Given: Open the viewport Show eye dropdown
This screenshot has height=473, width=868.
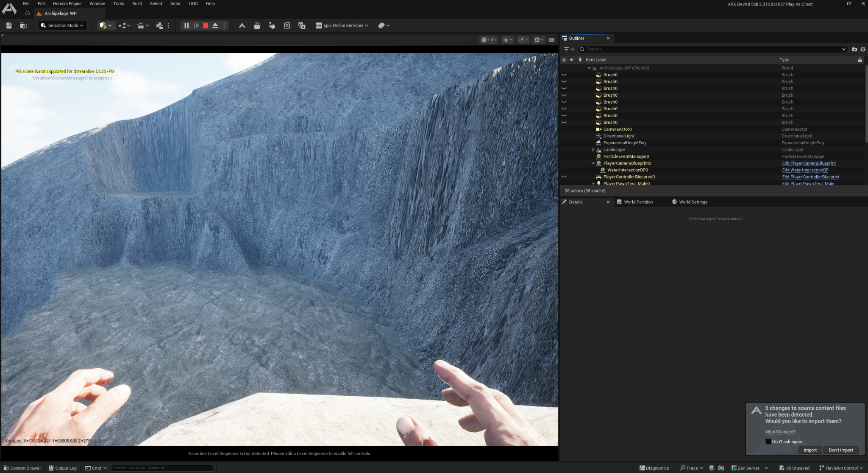Looking at the screenshot, I should [x=507, y=40].
